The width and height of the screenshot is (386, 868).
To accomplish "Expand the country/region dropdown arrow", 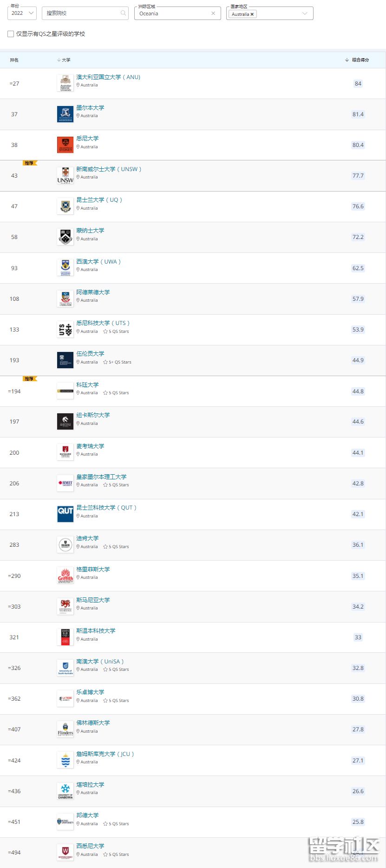I will (x=305, y=13).
